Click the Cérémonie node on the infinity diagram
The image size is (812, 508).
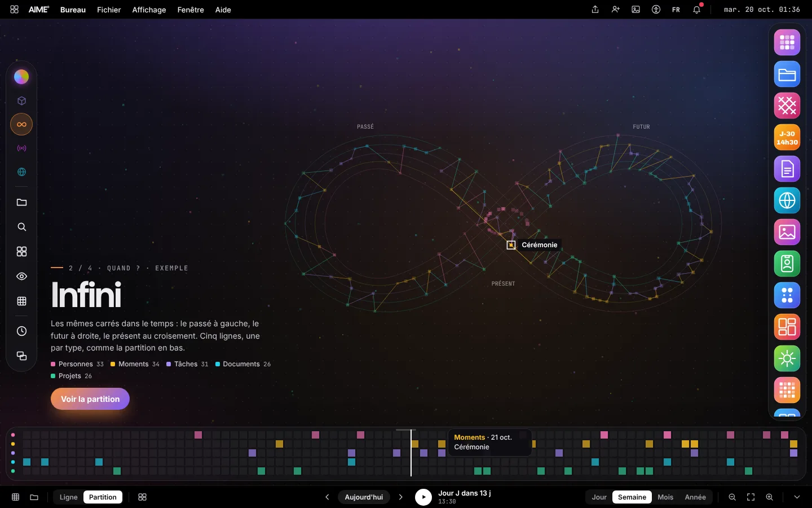[x=511, y=245]
